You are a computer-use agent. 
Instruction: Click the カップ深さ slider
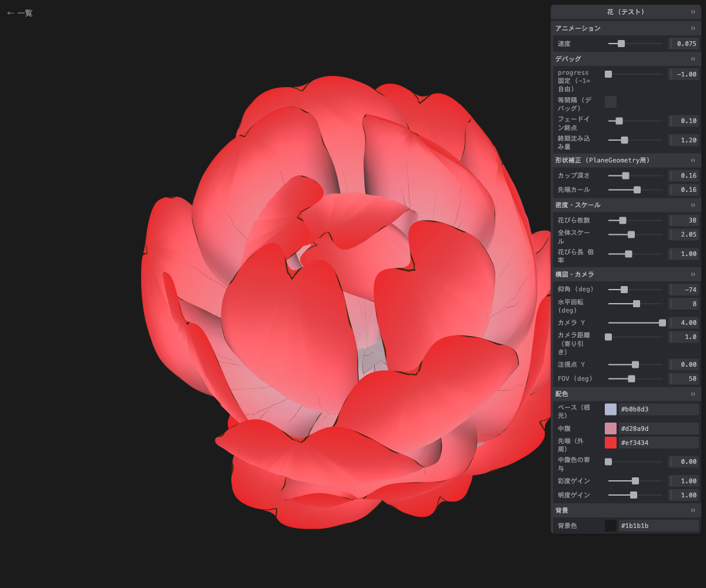pyautogui.click(x=635, y=175)
